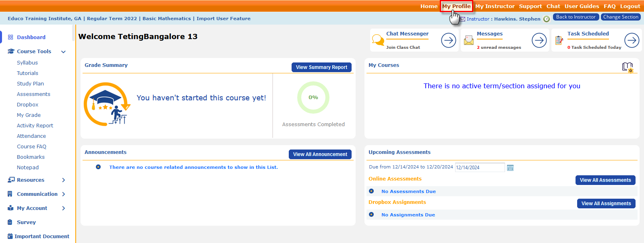Open Task Scheduled arrow icon

(632, 40)
